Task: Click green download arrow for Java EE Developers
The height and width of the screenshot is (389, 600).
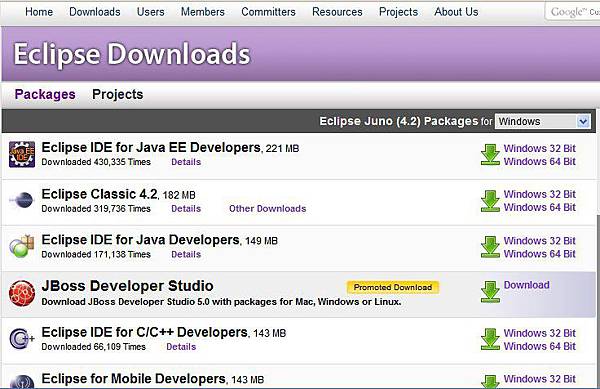Action: pyautogui.click(x=490, y=155)
